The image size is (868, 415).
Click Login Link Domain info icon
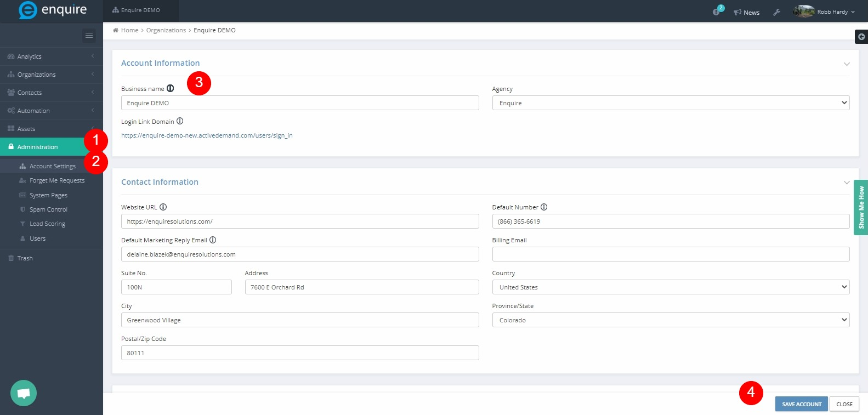point(180,121)
